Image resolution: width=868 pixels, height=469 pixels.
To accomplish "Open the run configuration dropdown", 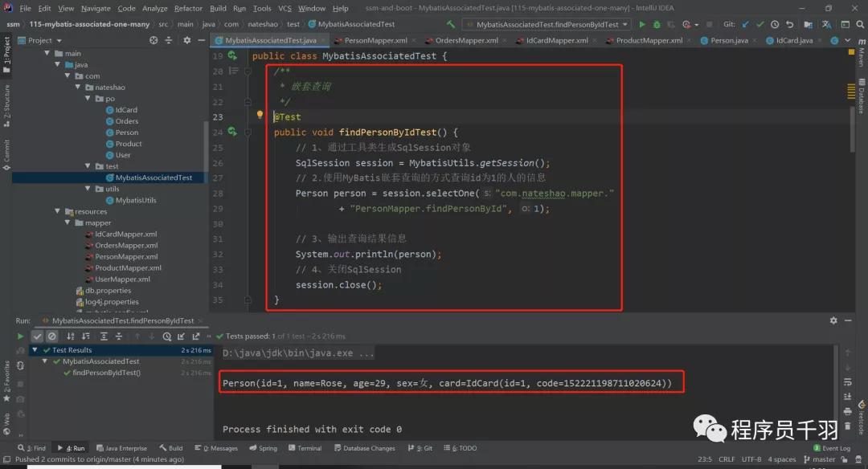I will coord(547,24).
